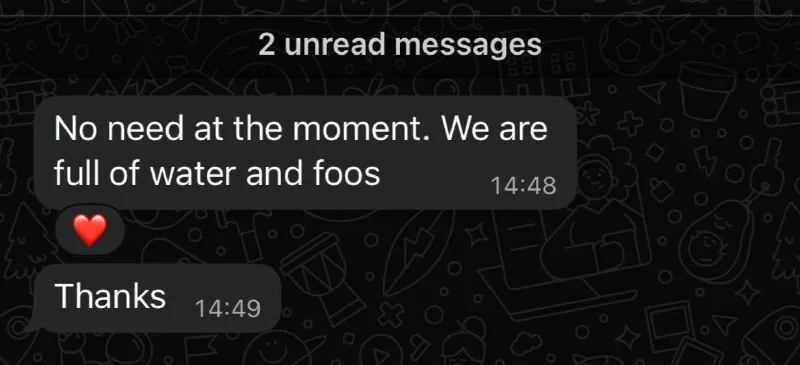Click the 14:48 message timestamp
The height and width of the screenshot is (365, 800).
coord(523,186)
